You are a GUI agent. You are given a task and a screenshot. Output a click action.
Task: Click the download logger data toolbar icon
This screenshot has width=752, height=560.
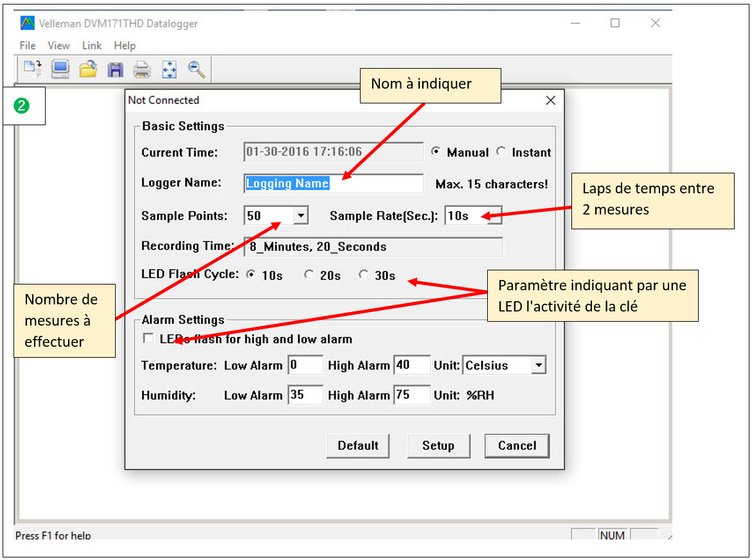[x=32, y=69]
